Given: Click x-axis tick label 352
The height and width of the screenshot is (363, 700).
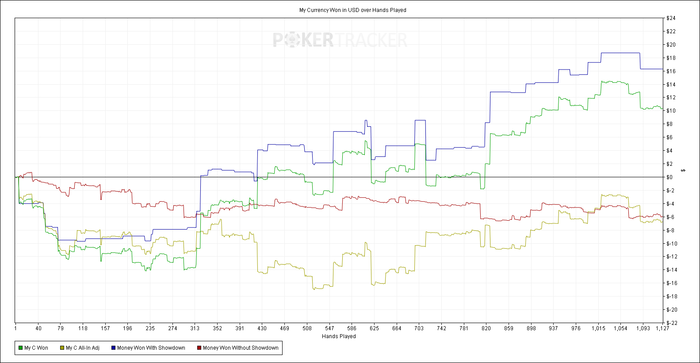Looking at the screenshot, I should (217, 329).
